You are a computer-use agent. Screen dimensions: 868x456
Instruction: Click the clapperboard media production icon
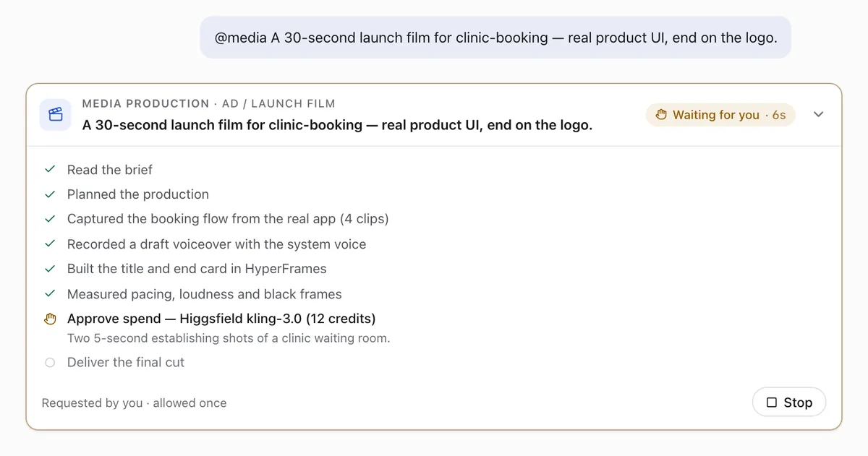pos(55,114)
